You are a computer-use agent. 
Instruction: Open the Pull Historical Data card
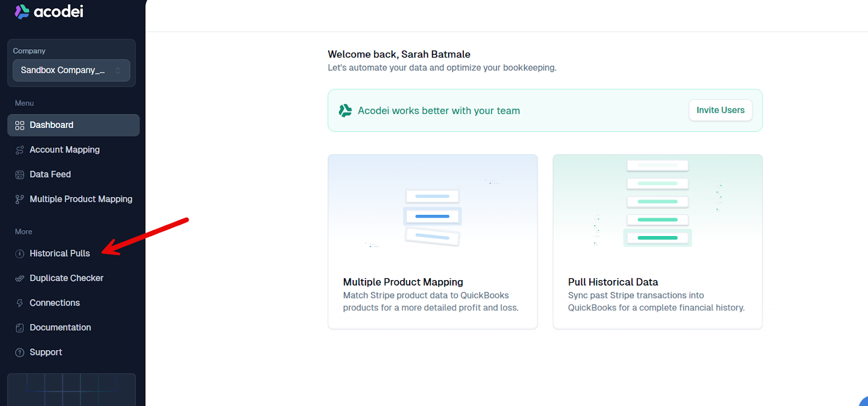658,242
